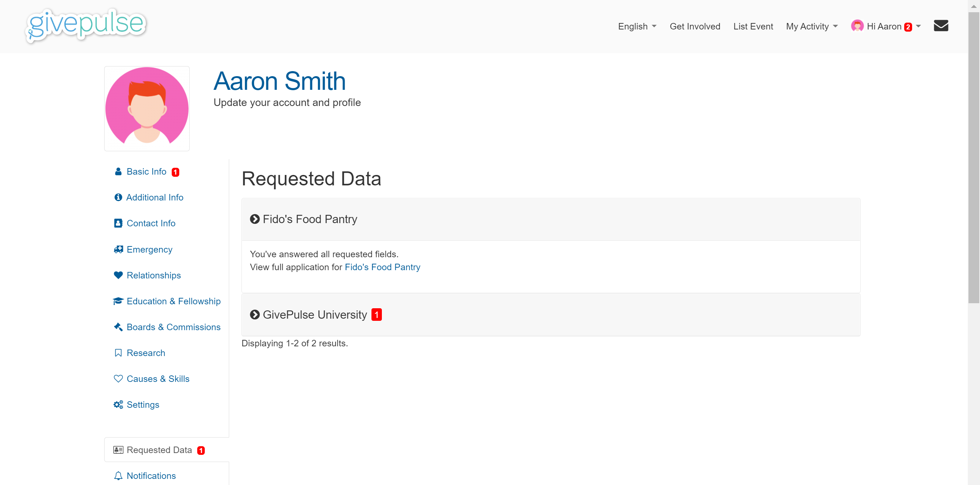Screen dimensions: 980x485
Task: Open the Hi Aaron account dropdown arrow
Action: point(918,26)
